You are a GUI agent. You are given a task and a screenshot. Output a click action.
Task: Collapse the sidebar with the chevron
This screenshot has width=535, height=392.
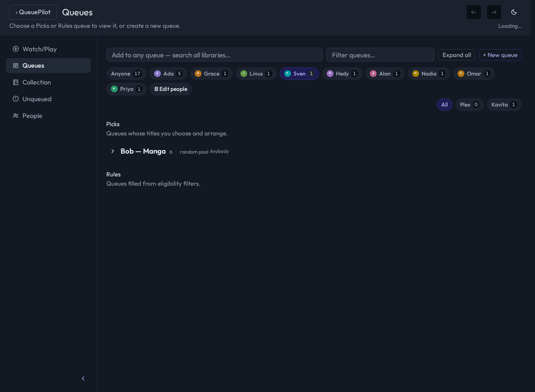pyautogui.click(x=83, y=378)
